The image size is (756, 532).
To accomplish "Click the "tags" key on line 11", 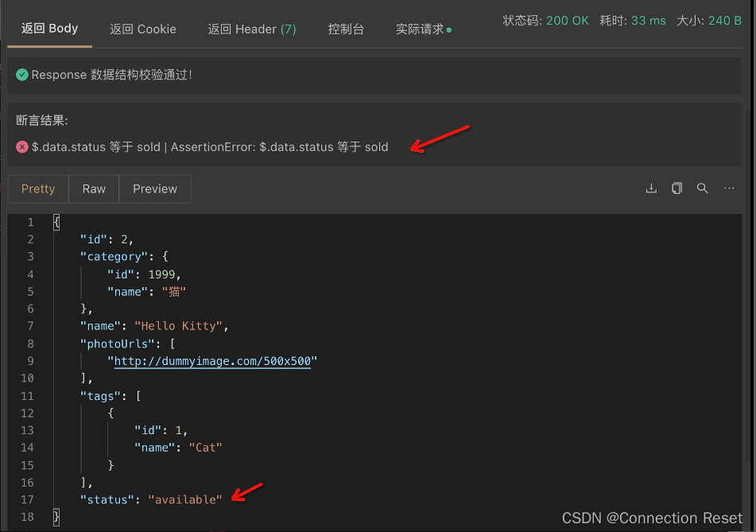I will click(x=100, y=396).
